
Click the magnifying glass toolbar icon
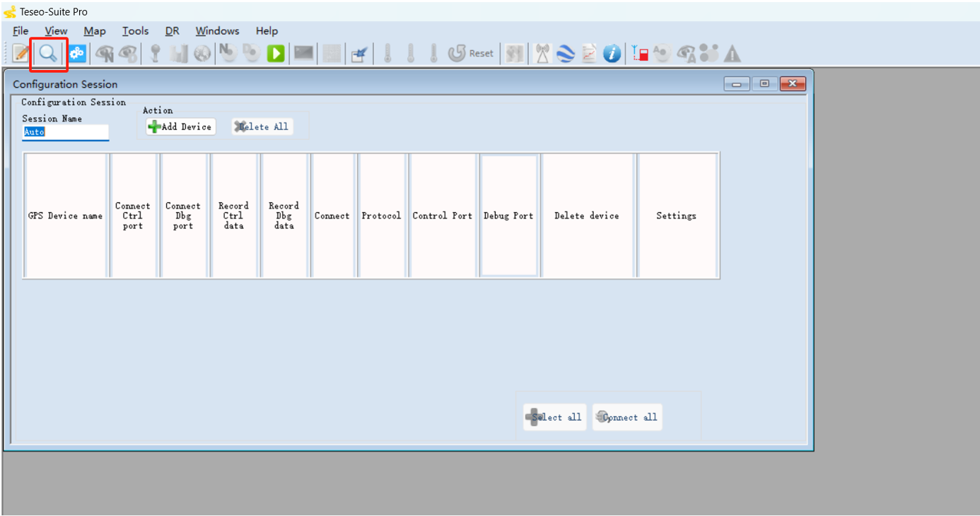48,54
